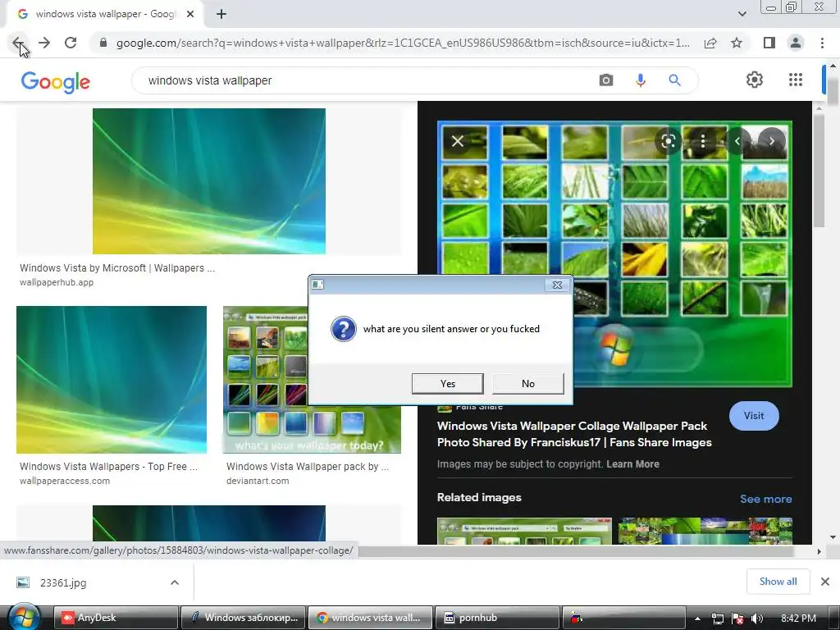Click the network tray icon
Viewport: 840px width, 630px height.
717,619
